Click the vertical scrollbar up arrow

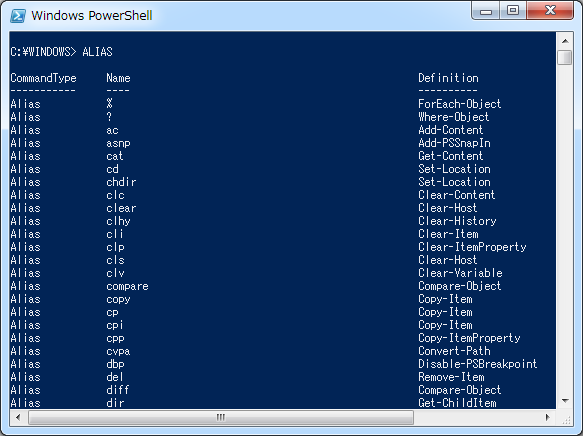pyautogui.click(x=565, y=41)
